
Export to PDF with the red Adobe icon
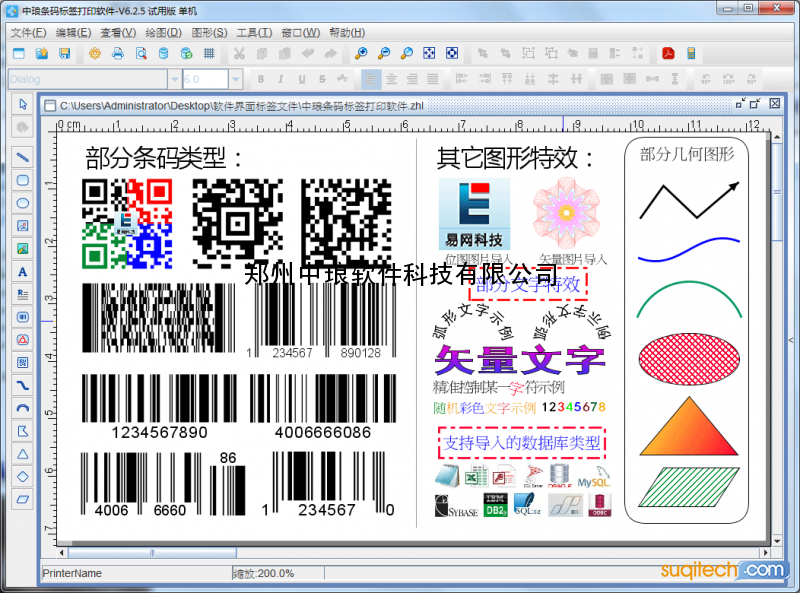point(668,53)
